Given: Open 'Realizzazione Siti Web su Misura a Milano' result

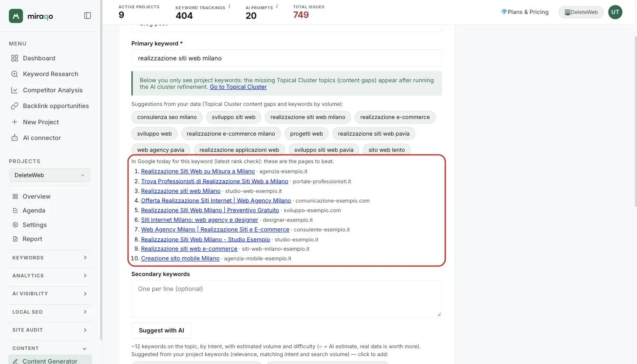Looking at the screenshot, I should (x=198, y=171).
